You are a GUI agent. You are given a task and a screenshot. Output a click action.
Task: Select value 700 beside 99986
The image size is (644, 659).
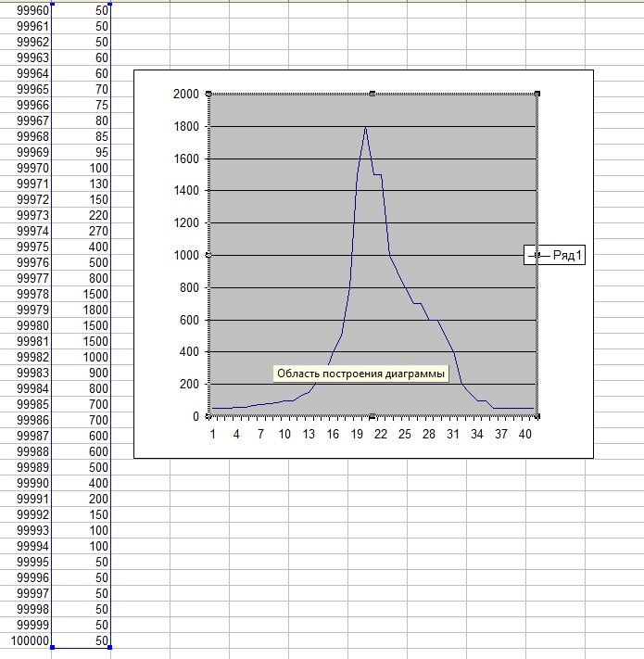click(x=81, y=420)
